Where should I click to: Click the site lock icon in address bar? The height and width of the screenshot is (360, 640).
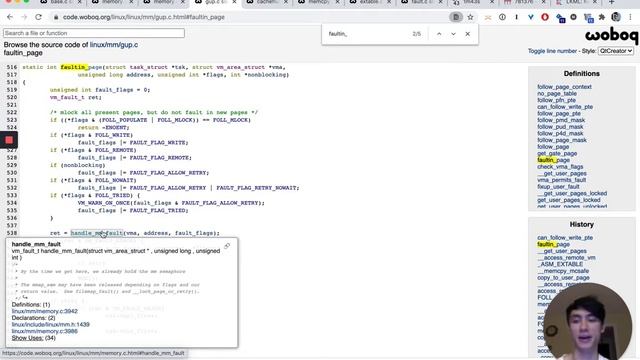point(56,17)
